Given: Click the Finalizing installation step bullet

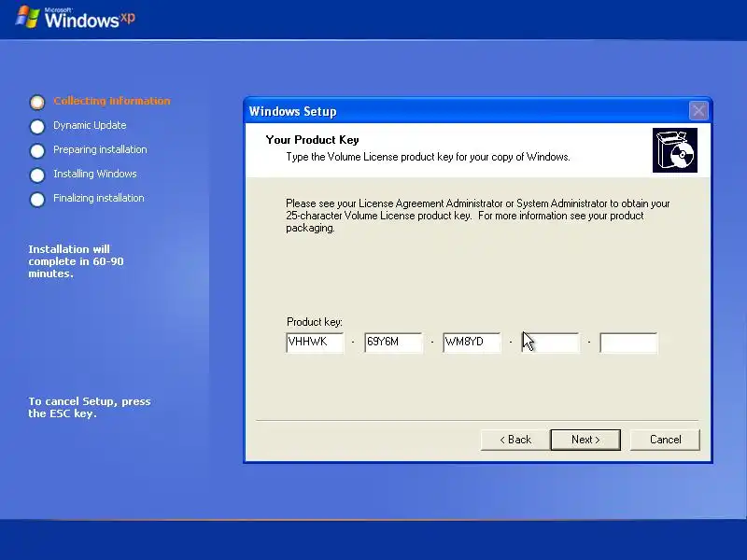Looking at the screenshot, I should point(37,199).
